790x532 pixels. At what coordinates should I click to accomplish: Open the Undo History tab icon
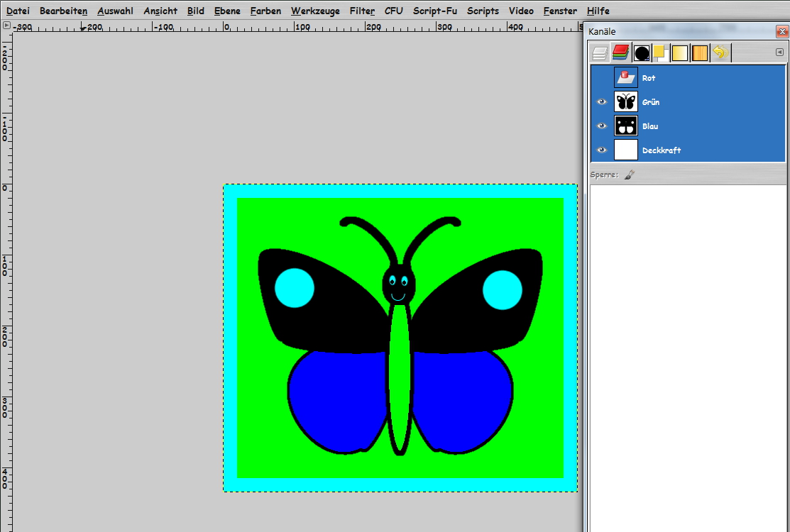coord(720,53)
